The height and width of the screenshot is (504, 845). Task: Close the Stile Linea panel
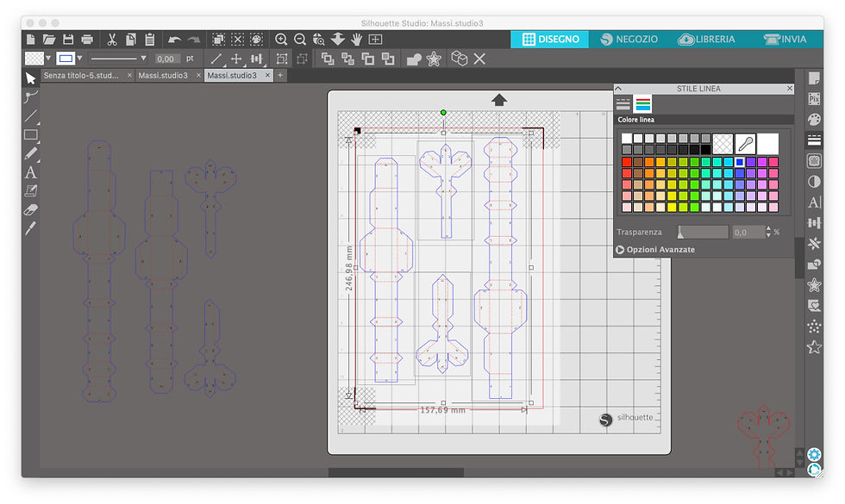pyautogui.click(x=790, y=88)
